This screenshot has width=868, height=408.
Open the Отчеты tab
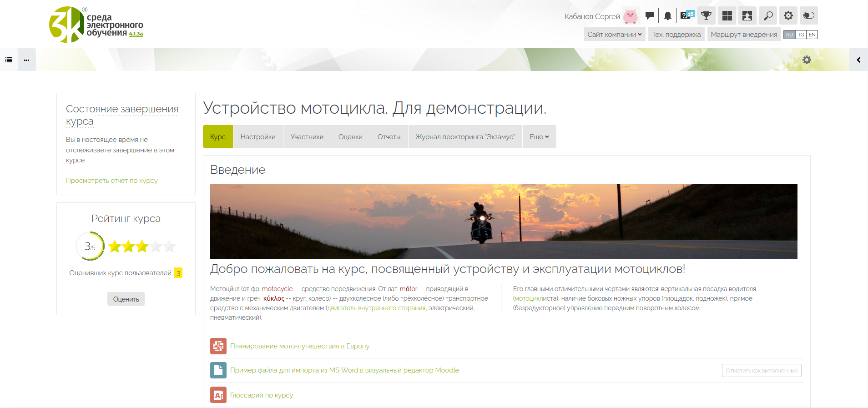click(x=389, y=136)
